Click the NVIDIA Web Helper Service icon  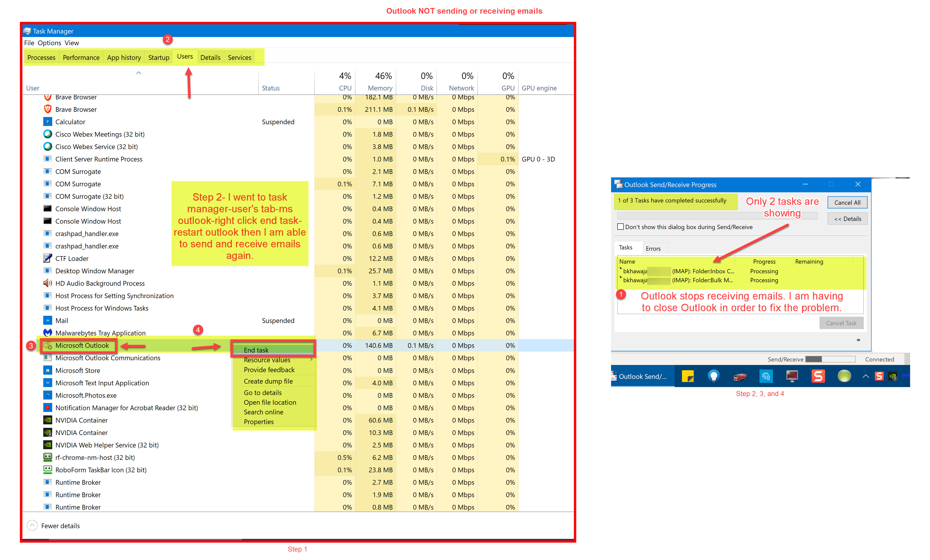tap(47, 445)
